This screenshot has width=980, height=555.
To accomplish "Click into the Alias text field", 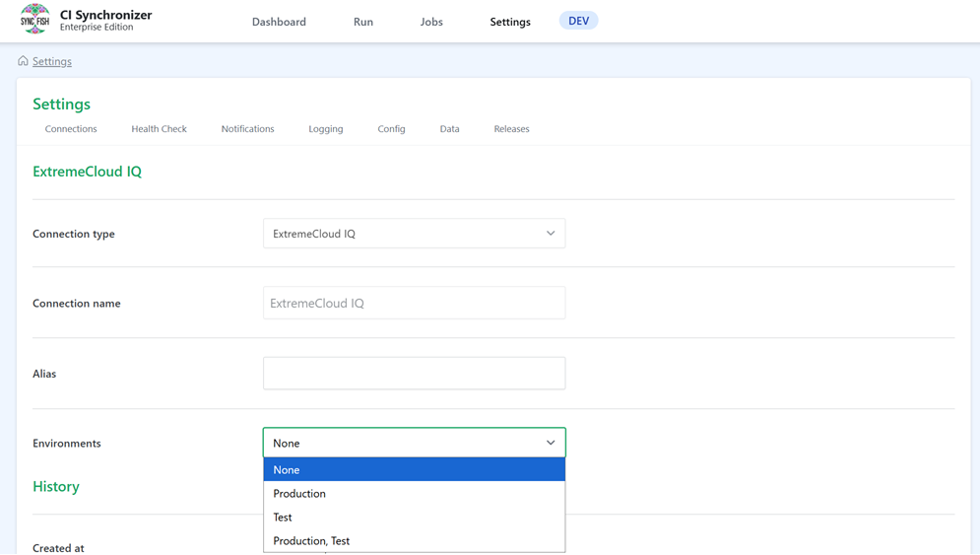I will click(415, 374).
